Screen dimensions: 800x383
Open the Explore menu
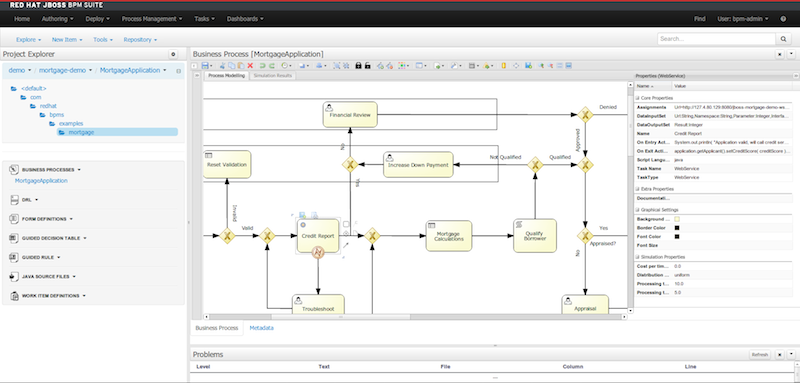[x=29, y=39]
